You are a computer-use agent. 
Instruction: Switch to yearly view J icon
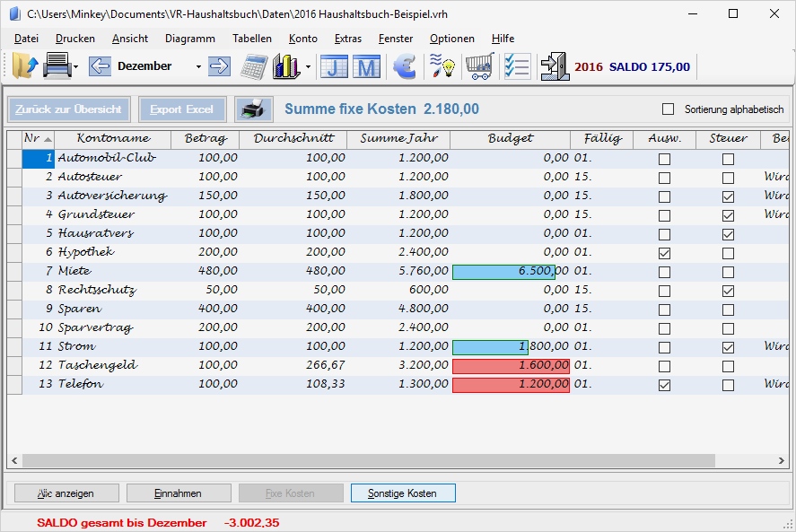click(x=334, y=67)
